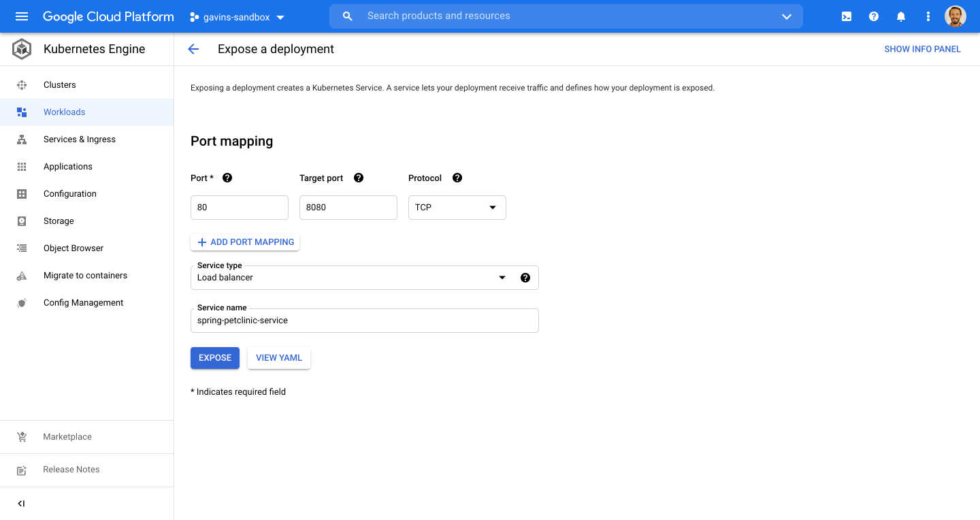Click the Service type help tooltip
The height and width of the screenshot is (520, 980).
click(525, 278)
